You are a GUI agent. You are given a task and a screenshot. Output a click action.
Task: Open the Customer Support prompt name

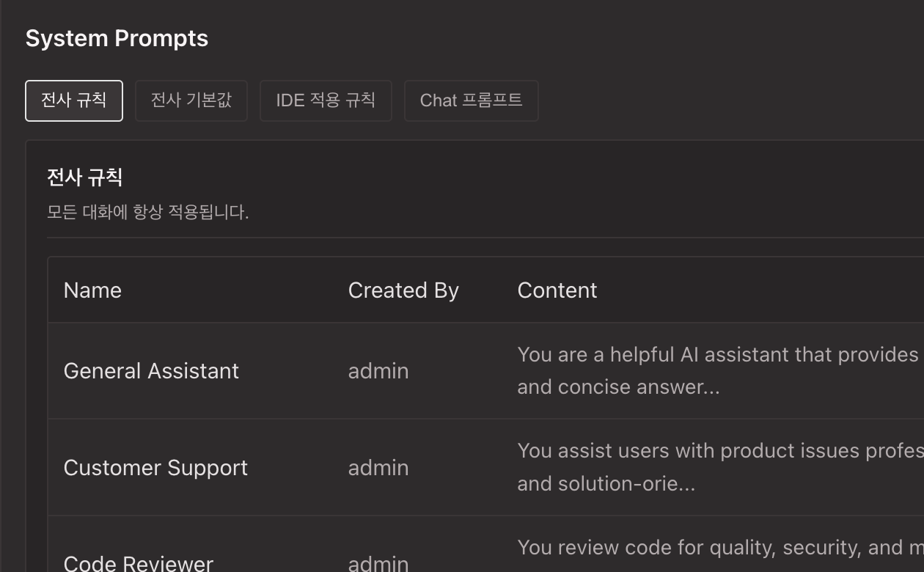tap(155, 468)
